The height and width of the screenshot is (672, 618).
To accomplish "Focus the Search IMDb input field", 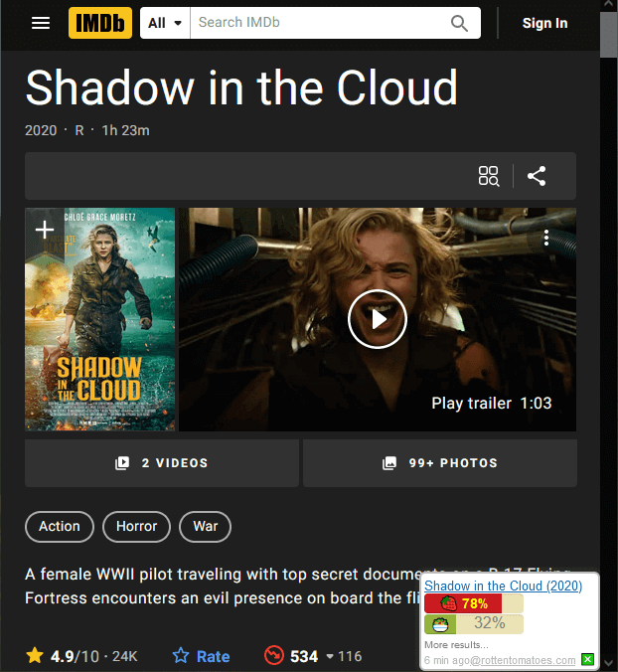I will tap(317, 23).
